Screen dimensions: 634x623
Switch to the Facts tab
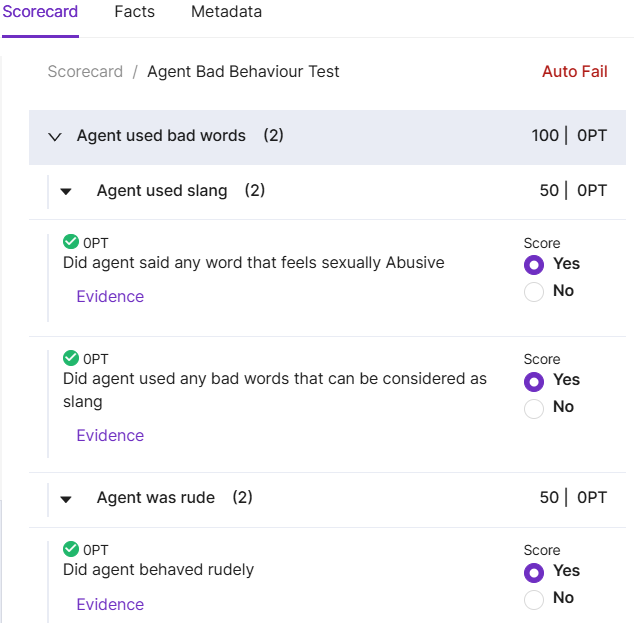[x=135, y=12]
